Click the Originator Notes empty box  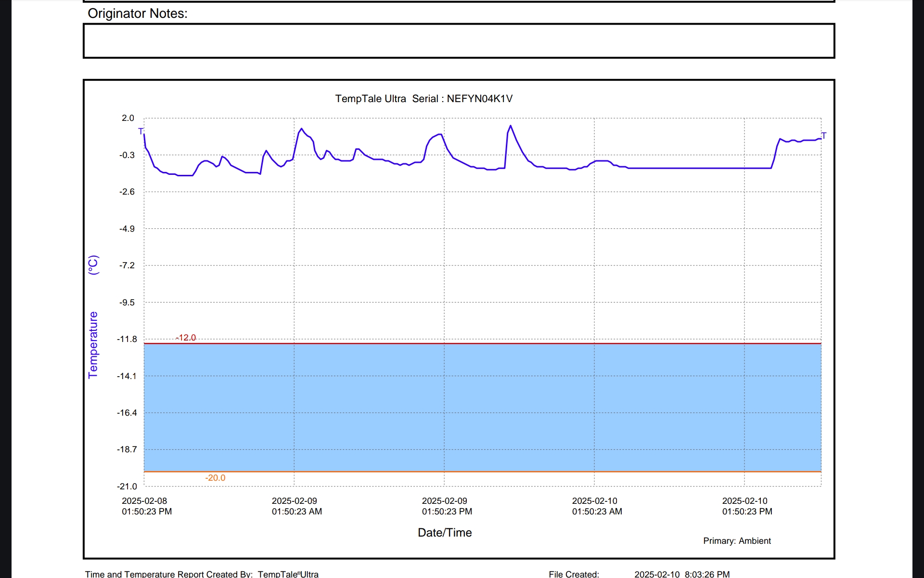pos(459,41)
